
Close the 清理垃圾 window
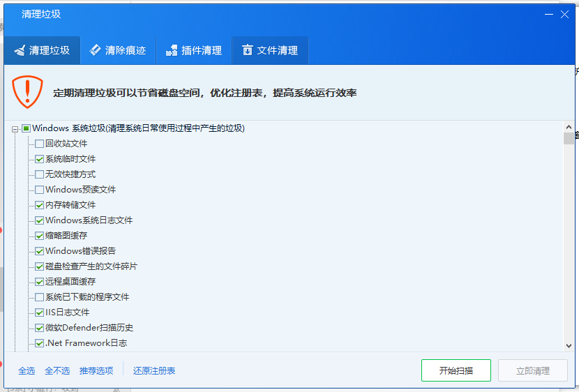tap(564, 15)
